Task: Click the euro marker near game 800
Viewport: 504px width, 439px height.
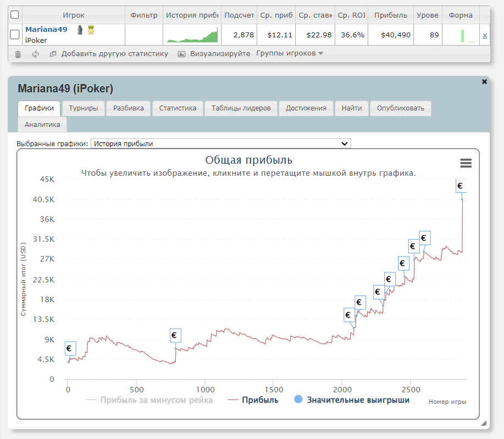Action: 175,335
